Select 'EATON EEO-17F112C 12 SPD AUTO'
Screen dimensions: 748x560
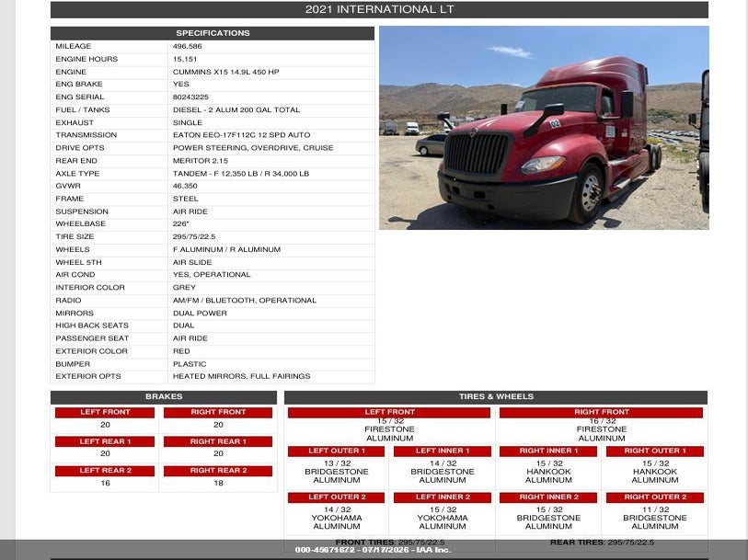[x=241, y=135]
